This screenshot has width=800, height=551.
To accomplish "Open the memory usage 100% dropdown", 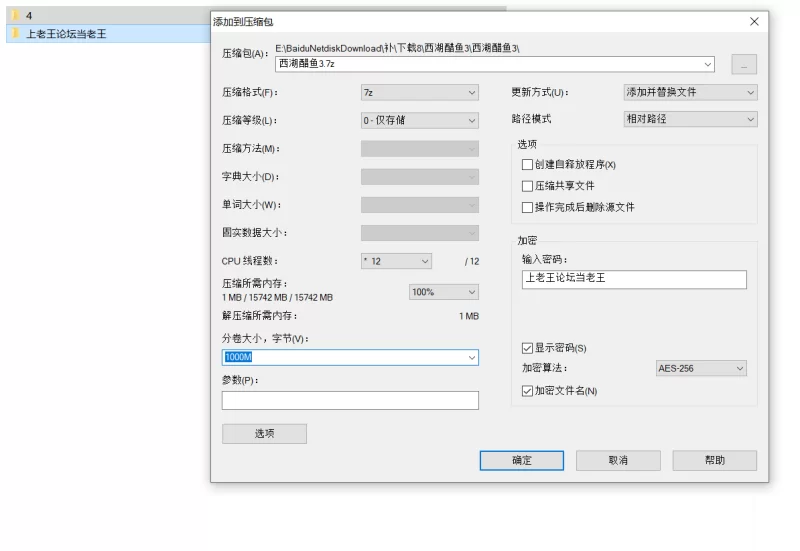I will coord(443,292).
